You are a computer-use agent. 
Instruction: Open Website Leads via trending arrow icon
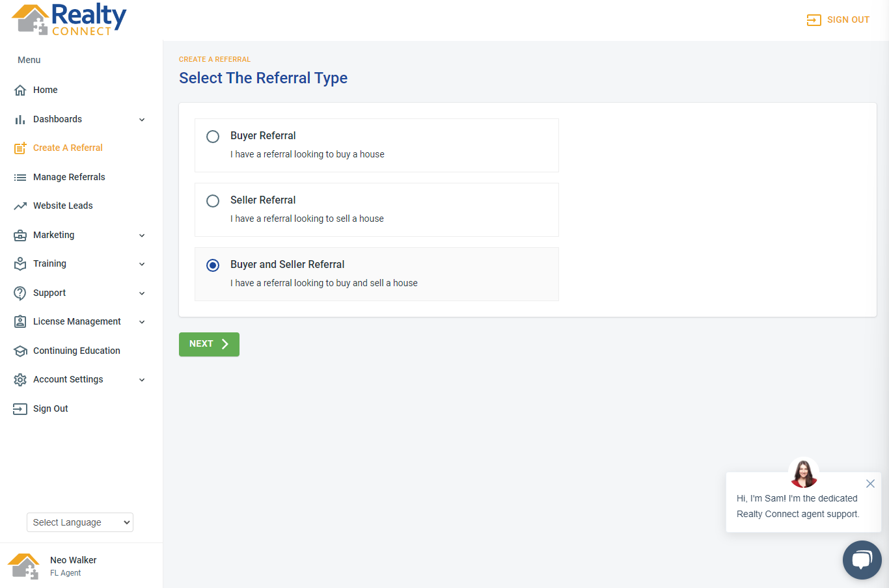point(20,206)
